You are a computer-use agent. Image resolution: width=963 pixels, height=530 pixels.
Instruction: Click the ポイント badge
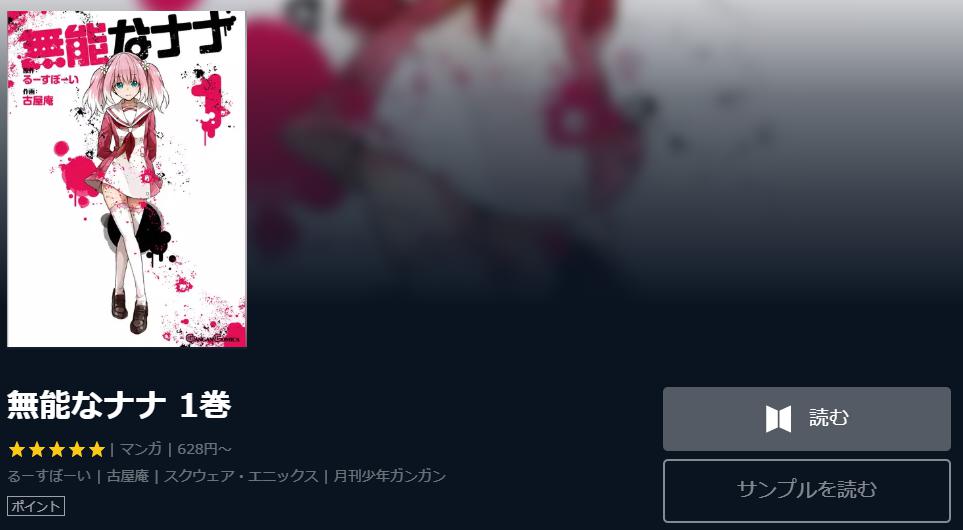[36, 506]
